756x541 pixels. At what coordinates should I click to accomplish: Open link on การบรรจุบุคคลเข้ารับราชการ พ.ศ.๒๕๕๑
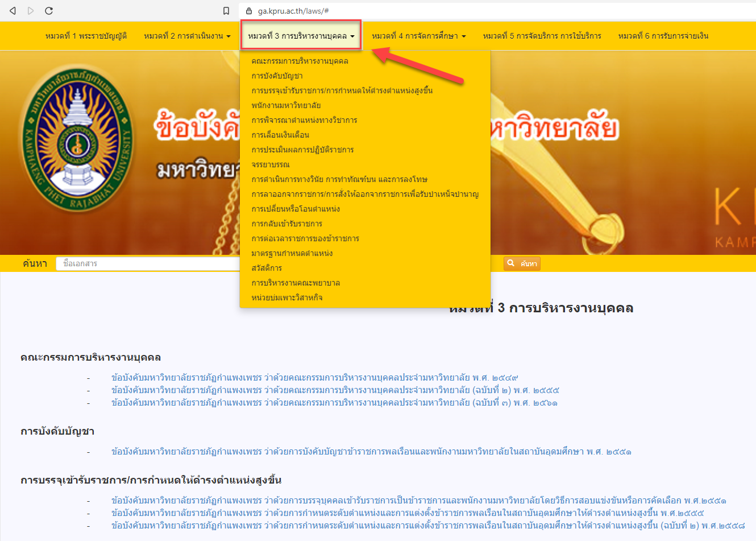coord(419,501)
